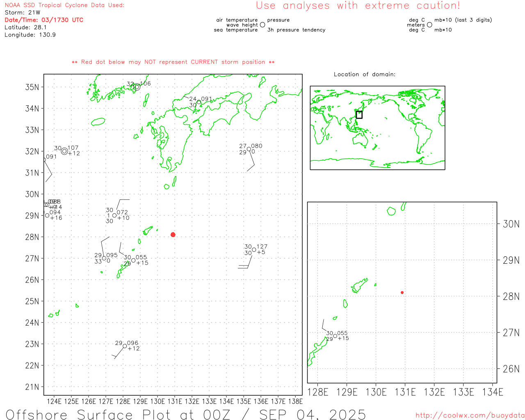The height and width of the screenshot is (420, 525).
Task: Select the main map station circle reading 055 +15
Action: [133, 260]
